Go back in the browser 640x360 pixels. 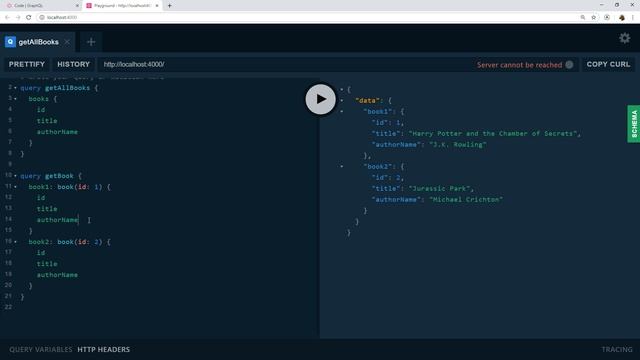coord(7,17)
